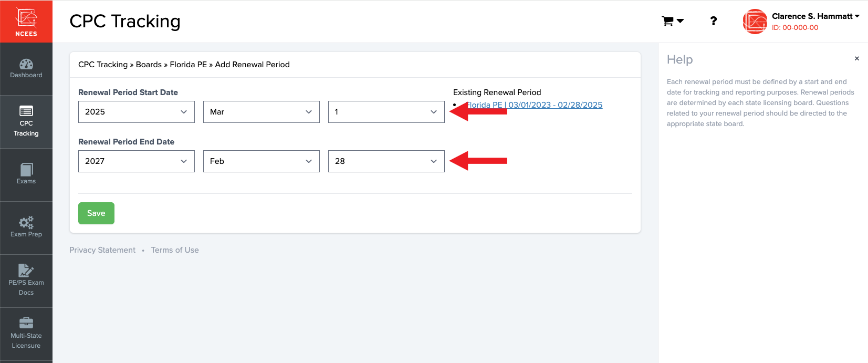Open the Dashboard sidebar item
Viewport: 868px width, 363px height.
(26, 69)
